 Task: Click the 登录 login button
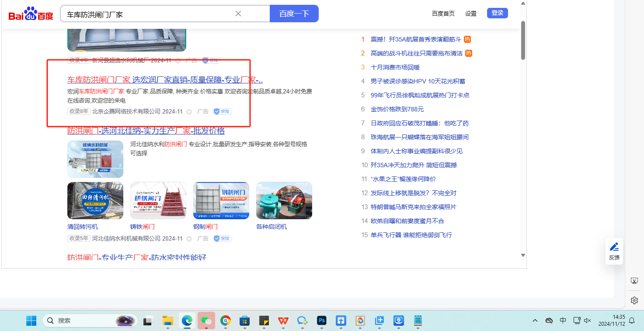498,13
